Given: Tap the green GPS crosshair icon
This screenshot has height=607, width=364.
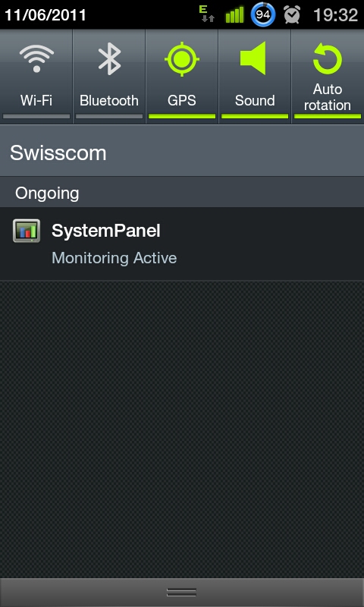Looking at the screenshot, I should (x=182, y=59).
